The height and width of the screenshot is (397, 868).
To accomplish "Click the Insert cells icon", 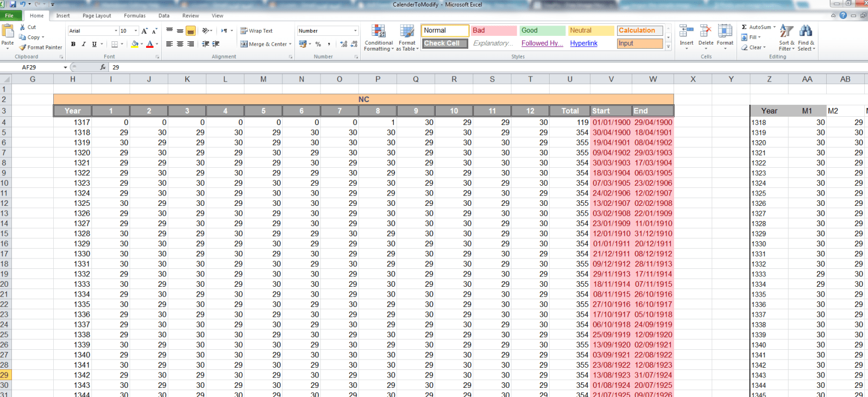I will pyautogui.click(x=687, y=31).
